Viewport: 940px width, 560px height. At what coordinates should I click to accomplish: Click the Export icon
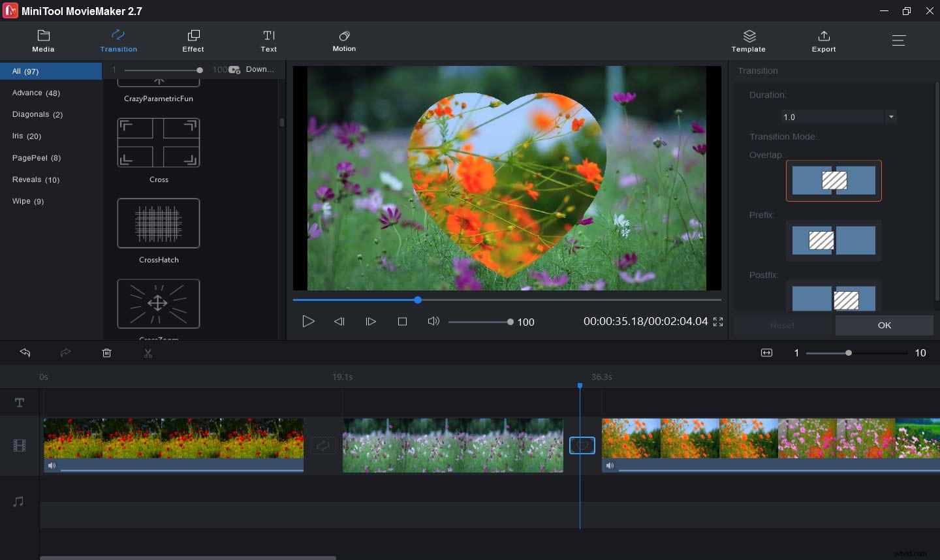823,41
